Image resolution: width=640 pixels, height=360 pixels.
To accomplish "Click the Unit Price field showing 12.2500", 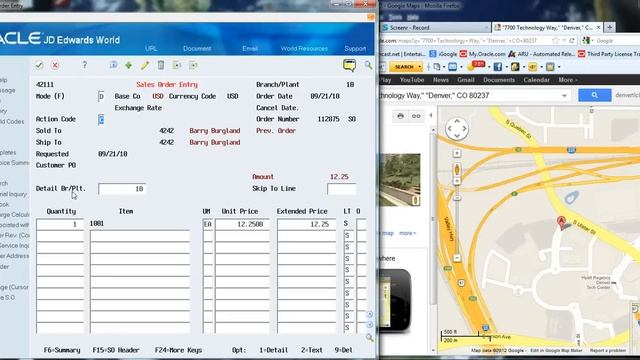I will 242,224.
